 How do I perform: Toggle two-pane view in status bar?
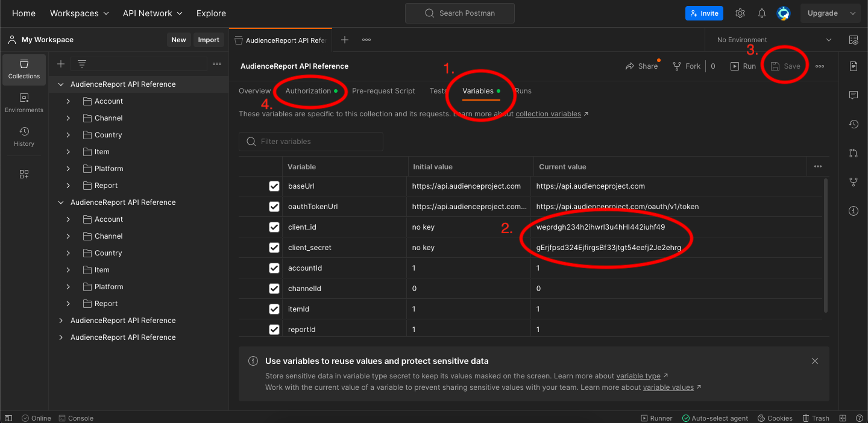coord(844,418)
